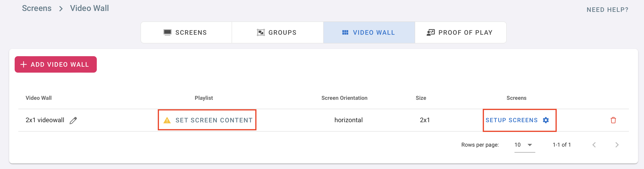Click the Size column header

(x=421, y=98)
